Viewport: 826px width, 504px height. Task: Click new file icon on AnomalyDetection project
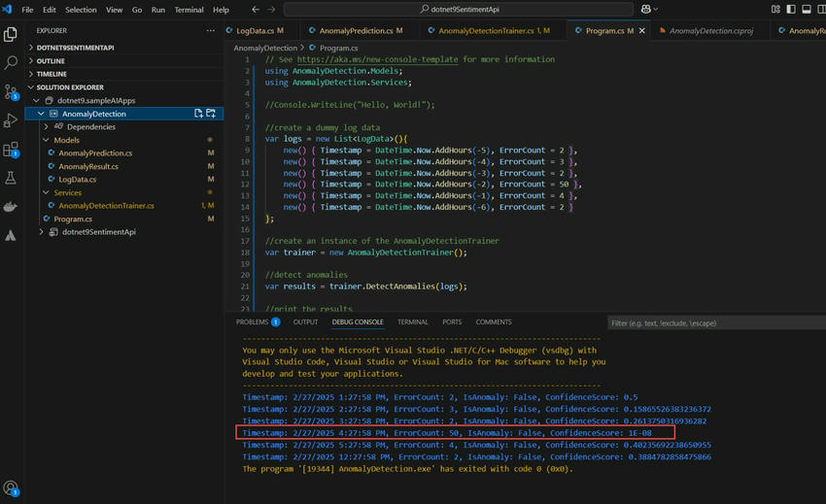click(x=198, y=114)
